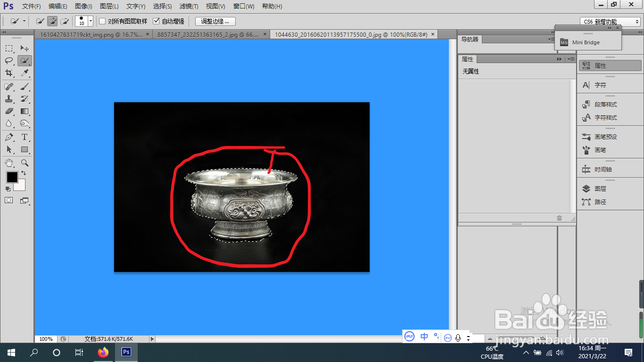Image resolution: width=644 pixels, height=362 pixels.
Task: Select the Spot Healing Brush tool
Action: pos(9,87)
